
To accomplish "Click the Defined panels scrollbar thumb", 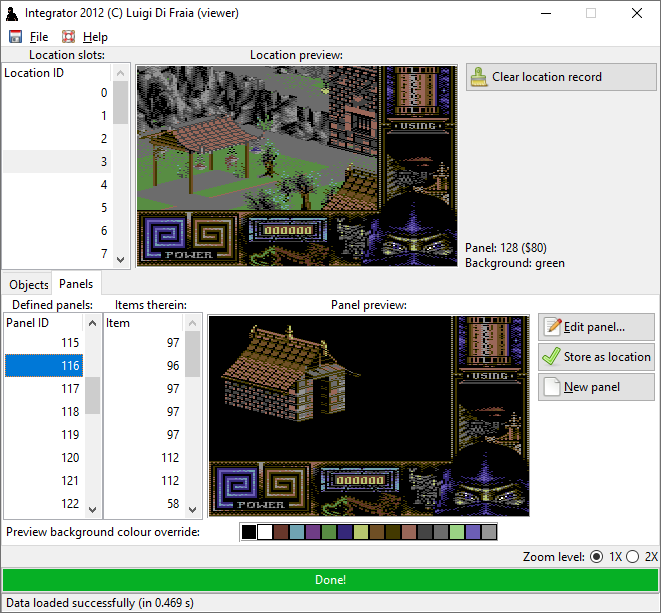I will click(92, 396).
